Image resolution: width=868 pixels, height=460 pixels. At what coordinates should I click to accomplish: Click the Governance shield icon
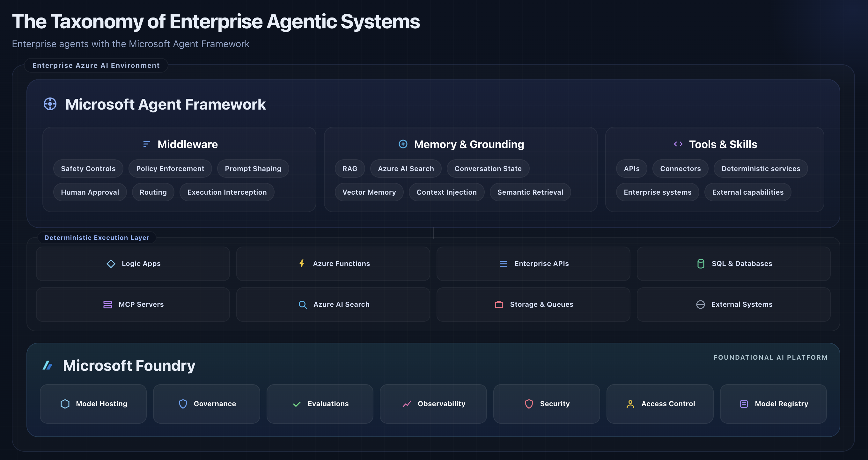pyautogui.click(x=183, y=404)
